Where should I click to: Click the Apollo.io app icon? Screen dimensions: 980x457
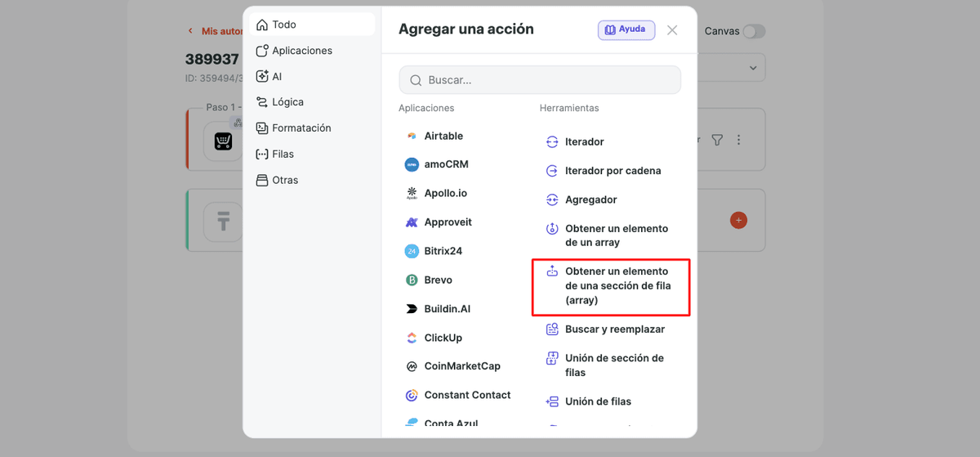tap(412, 194)
